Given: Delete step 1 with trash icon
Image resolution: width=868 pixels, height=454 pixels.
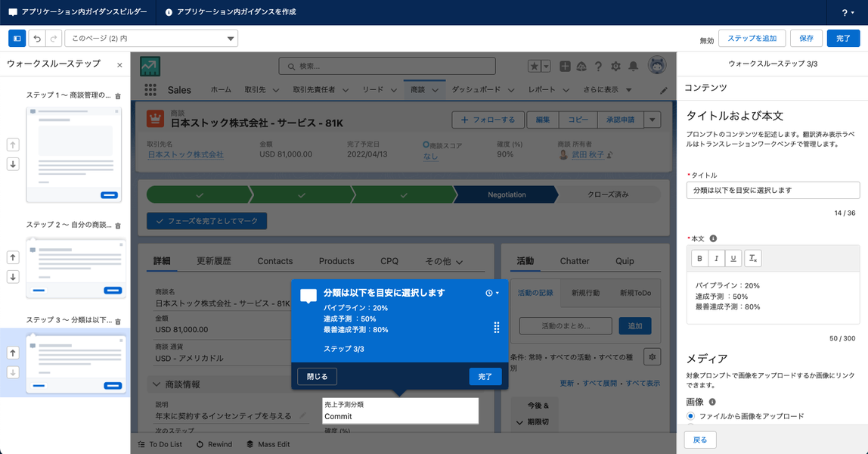Looking at the screenshot, I should coord(118,96).
